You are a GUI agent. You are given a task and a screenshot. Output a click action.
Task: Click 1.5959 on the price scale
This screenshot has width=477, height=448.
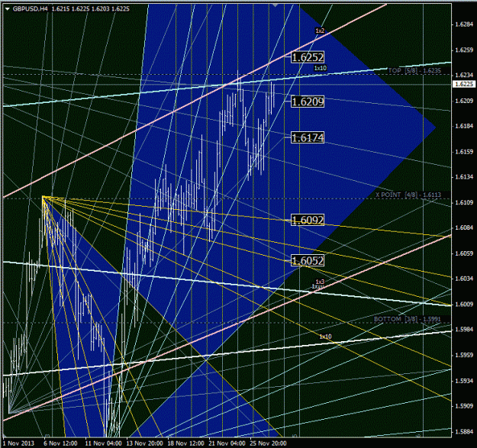point(464,355)
